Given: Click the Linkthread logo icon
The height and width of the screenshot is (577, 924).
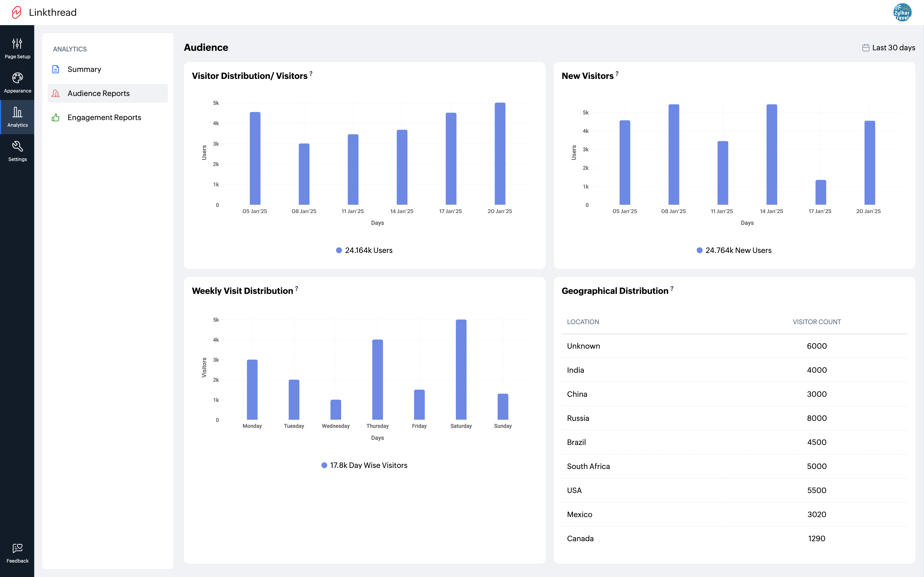Looking at the screenshot, I should 16,12.
